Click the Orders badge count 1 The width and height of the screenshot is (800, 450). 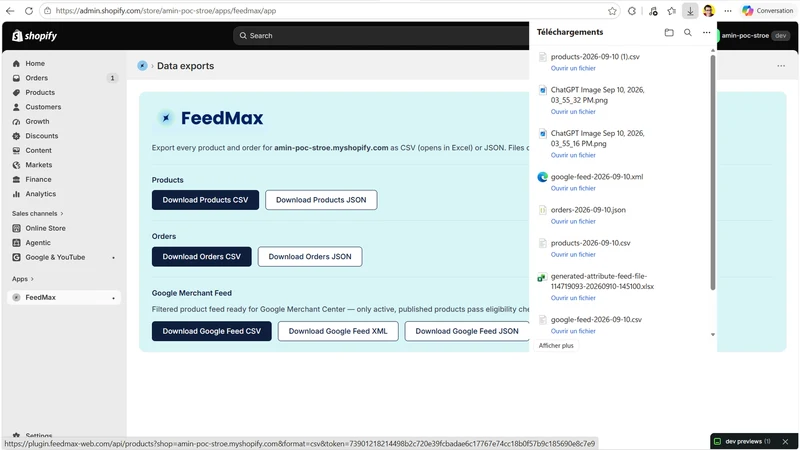[x=112, y=78]
